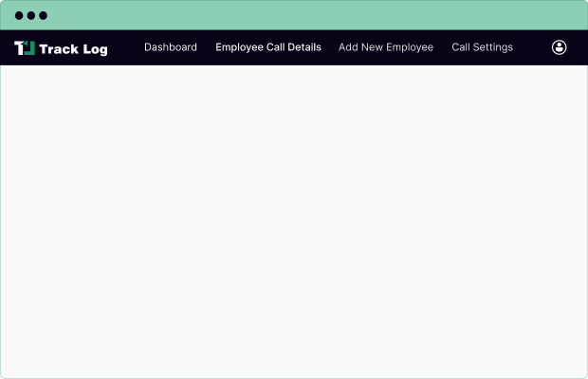
Task: Open Employee Call Details tab
Action: (x=268, y=47)
